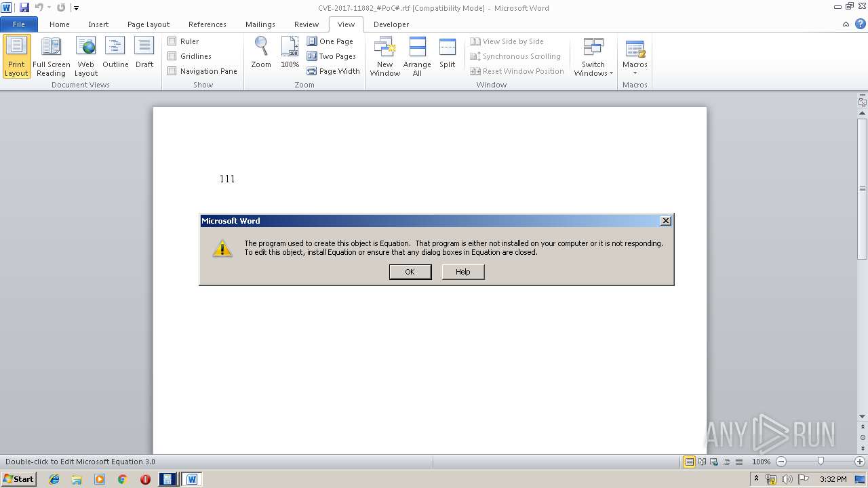868x488 pixels.
Task: Click the Word application icon in title bar
Action: click(7, 7)
